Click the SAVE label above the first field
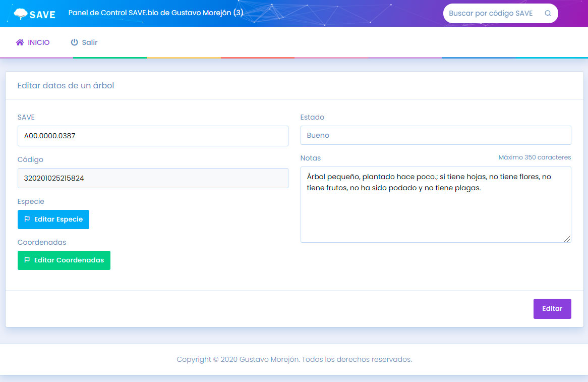Screen dimensions: 588x382 pyautogui.click(x=26, y=117)
